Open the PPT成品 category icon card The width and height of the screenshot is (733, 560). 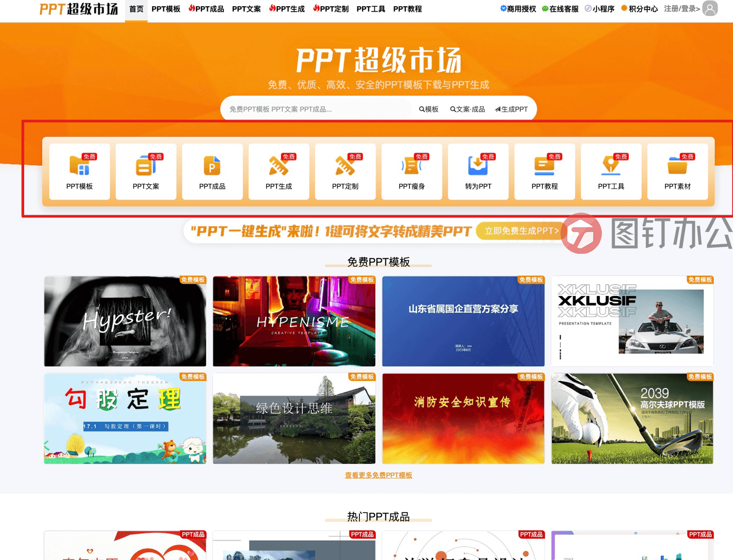(x=213, y=172)
